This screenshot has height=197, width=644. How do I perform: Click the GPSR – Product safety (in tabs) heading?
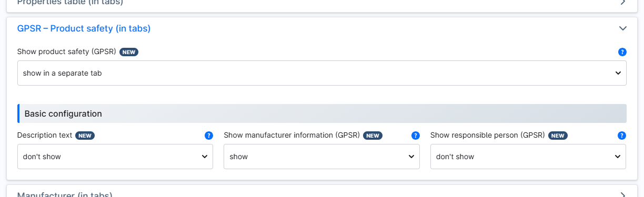[84, 28]
